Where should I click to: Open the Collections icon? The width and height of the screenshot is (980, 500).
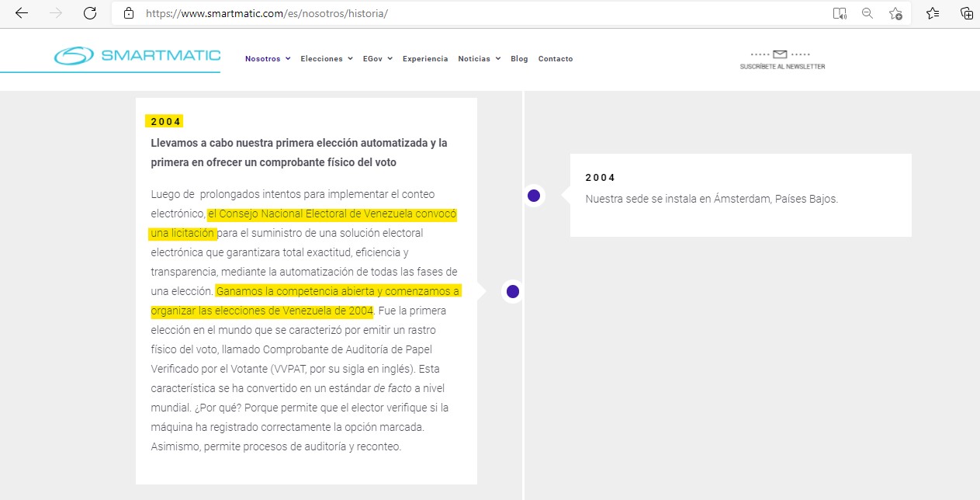pos(966,13)
